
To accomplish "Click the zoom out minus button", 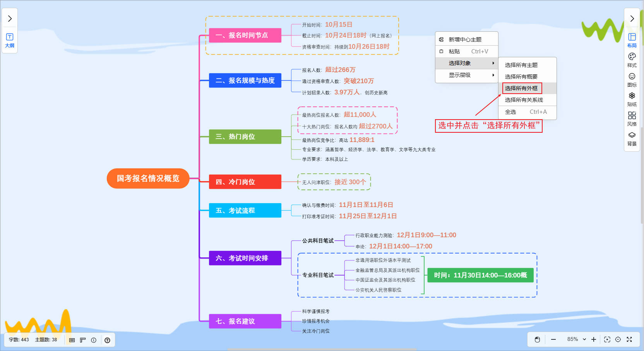I will tap(553, 339).
